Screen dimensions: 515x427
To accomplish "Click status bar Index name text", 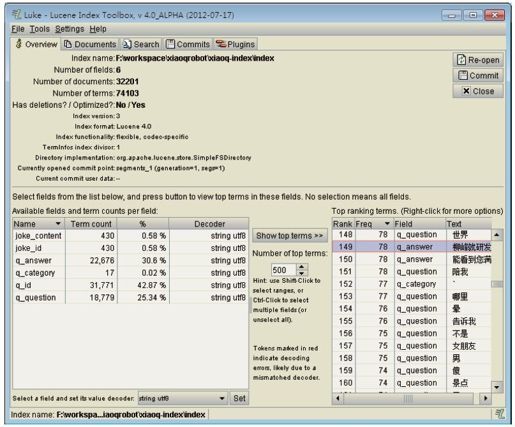I will (x=108, y=415).
